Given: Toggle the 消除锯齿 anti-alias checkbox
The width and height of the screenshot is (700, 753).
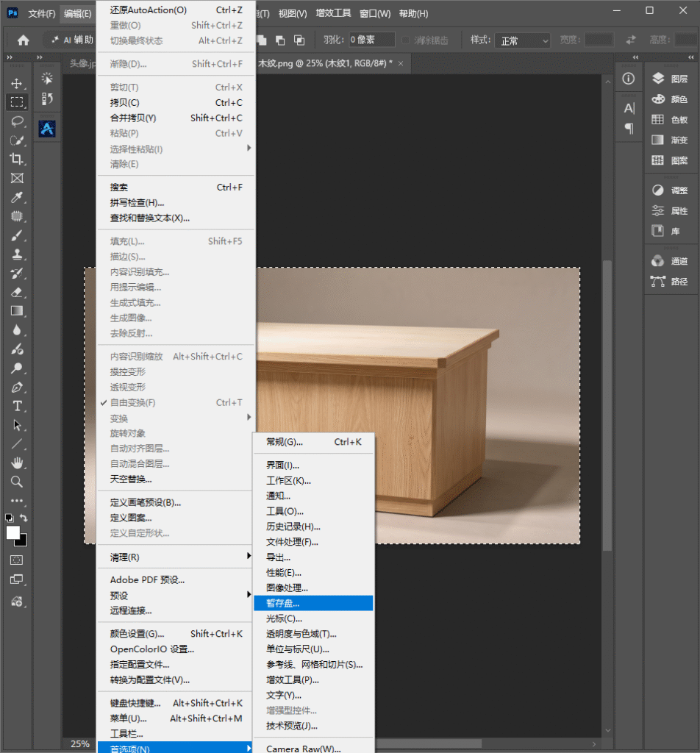Looking at the screenshot, I should [x=406, y=40].
